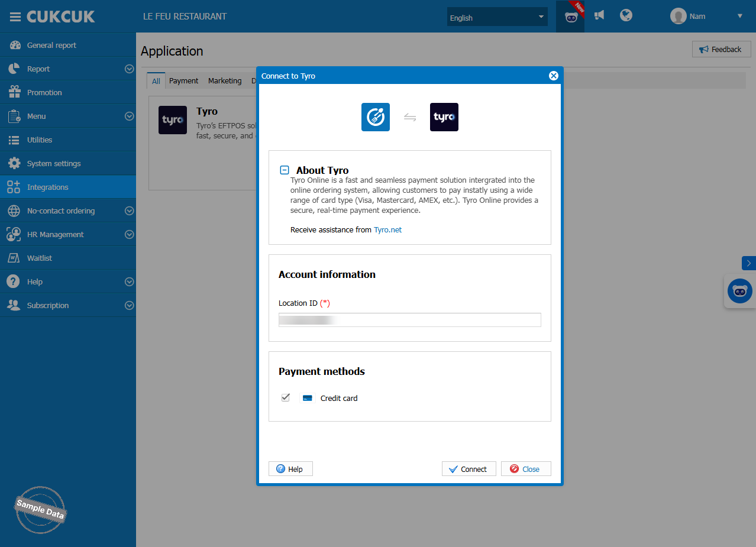Screen dimensions: 756x547
Task: Click the Tyro title in application card
Action: 207,111
